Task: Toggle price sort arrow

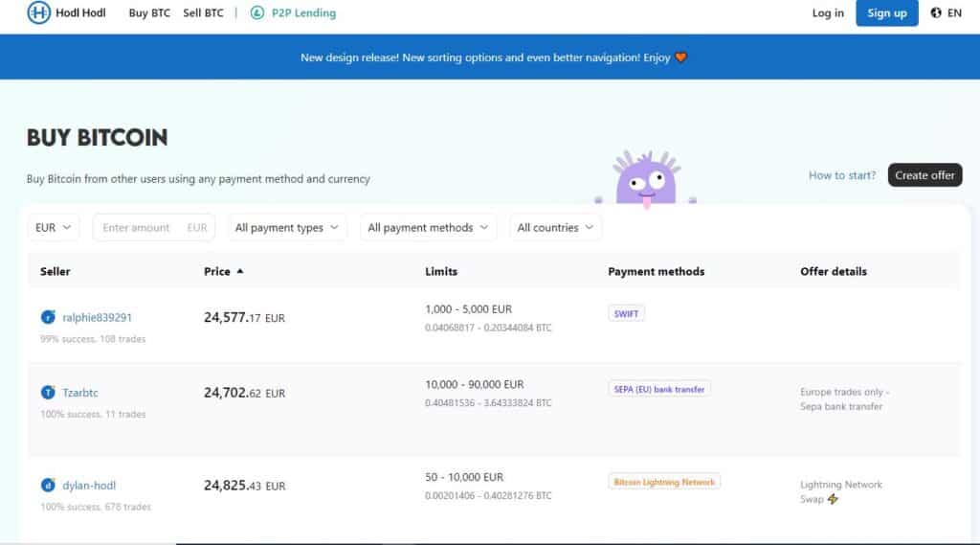Action: click(240, 271)
